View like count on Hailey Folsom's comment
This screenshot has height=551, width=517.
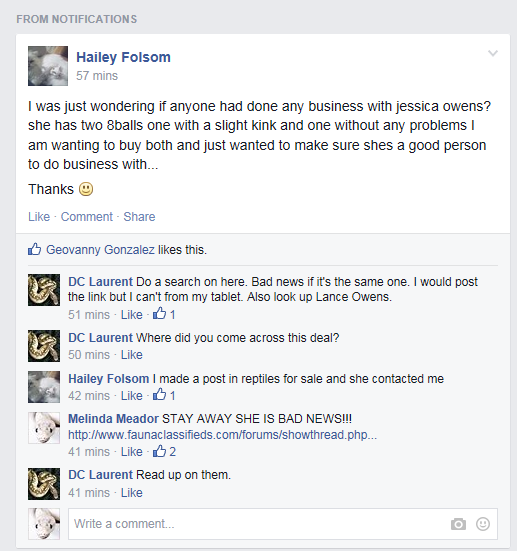coord(164,395)
